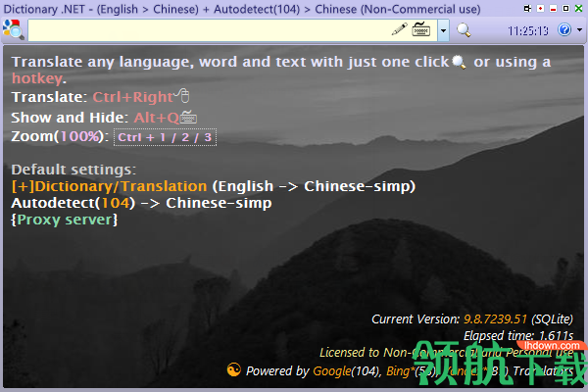Select the 'Default settings:' heading text
The width and height of the screenshot is (588, 392).
(x=73, y=170)
